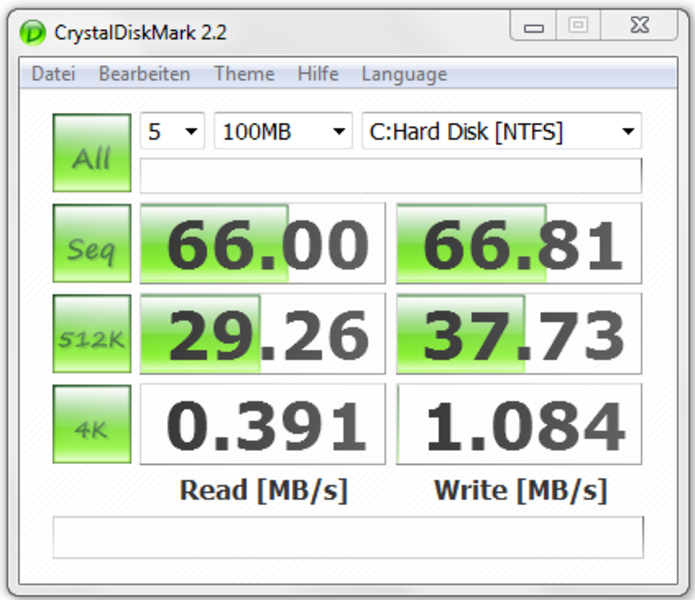Viewport: 695px width, 600px height.
Task: Click the empty progress field beside All
Action: tap(391, 175)
